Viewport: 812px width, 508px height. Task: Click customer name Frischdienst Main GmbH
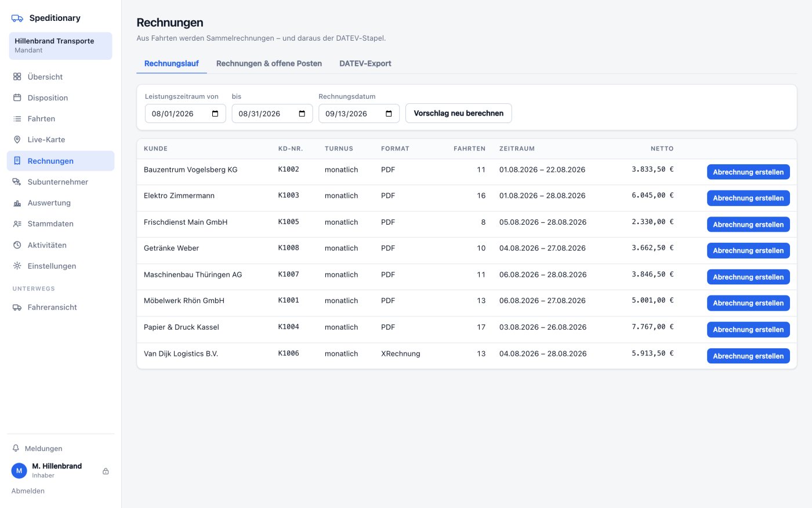(x=186, y=222)
